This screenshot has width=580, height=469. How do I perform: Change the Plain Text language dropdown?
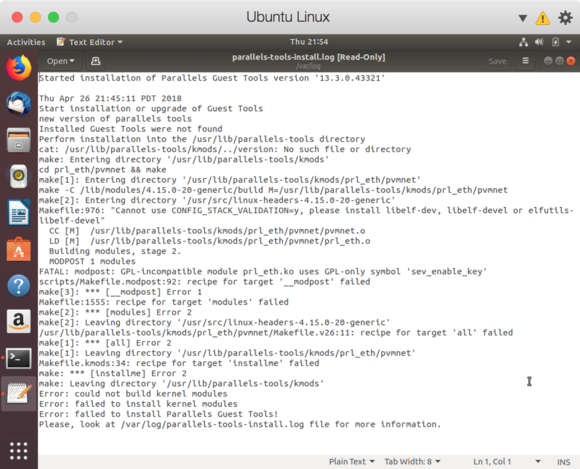pyautogui.click(x=351, y=462)
